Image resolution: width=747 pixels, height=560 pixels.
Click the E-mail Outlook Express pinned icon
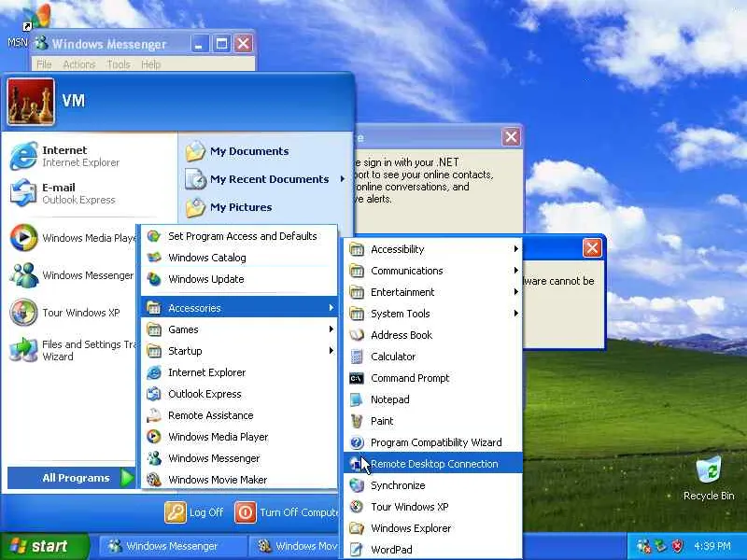tap(23, 193)
